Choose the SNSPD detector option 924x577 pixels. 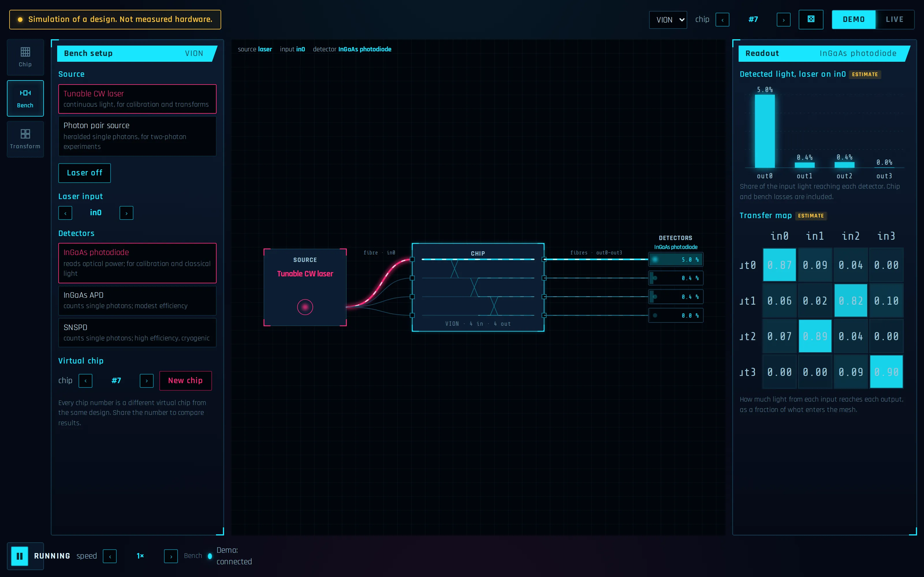(x=137, y=333)
